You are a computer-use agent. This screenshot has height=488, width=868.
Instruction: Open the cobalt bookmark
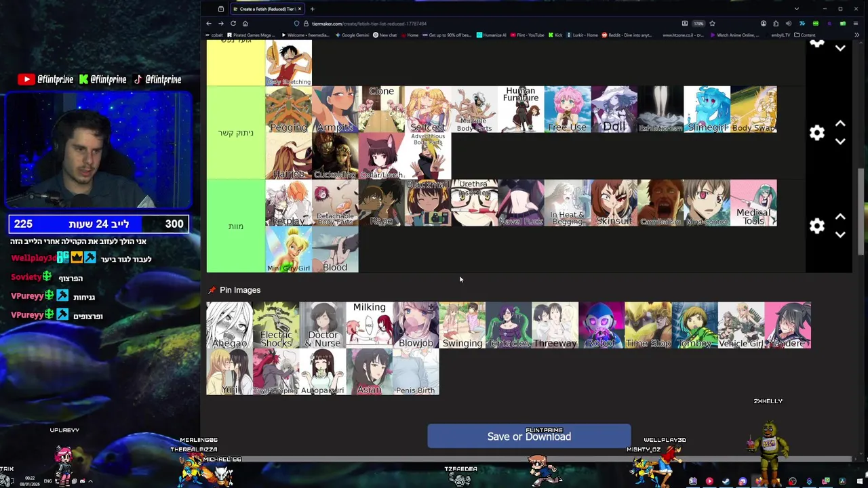pyautogui.click(x=215, y=35)
